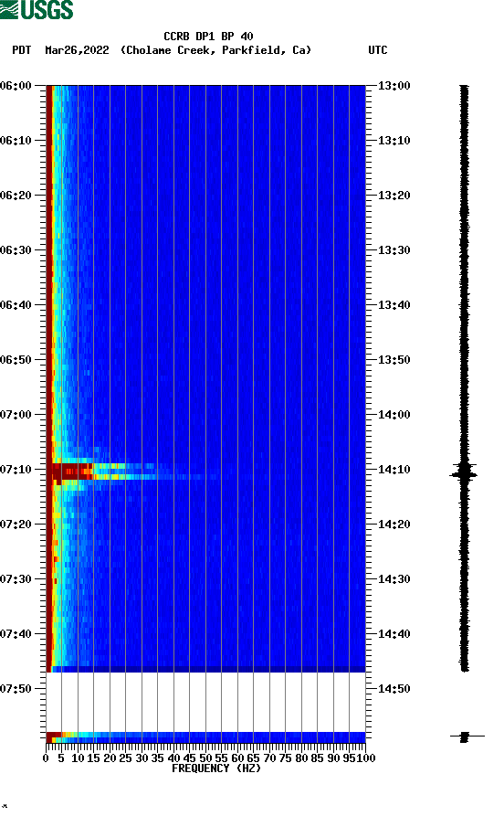Click the 06:30 PDT time label
This screenshot has height=816, width=504.
coord(16,249)
